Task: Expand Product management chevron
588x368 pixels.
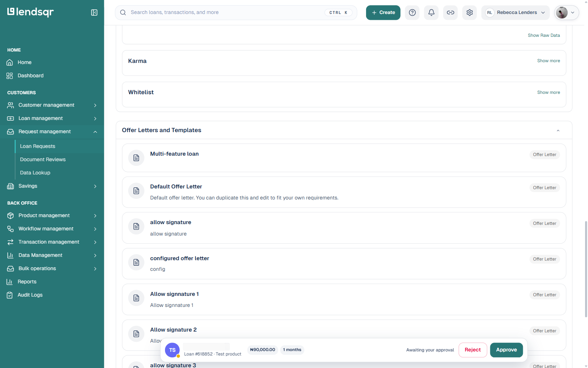Action: (95, 216)
